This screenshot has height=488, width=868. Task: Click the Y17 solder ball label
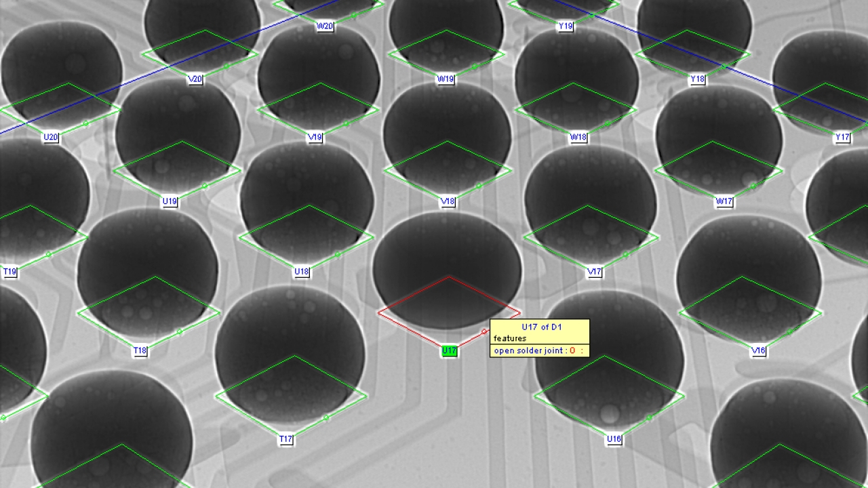click(x=842, y=138)
